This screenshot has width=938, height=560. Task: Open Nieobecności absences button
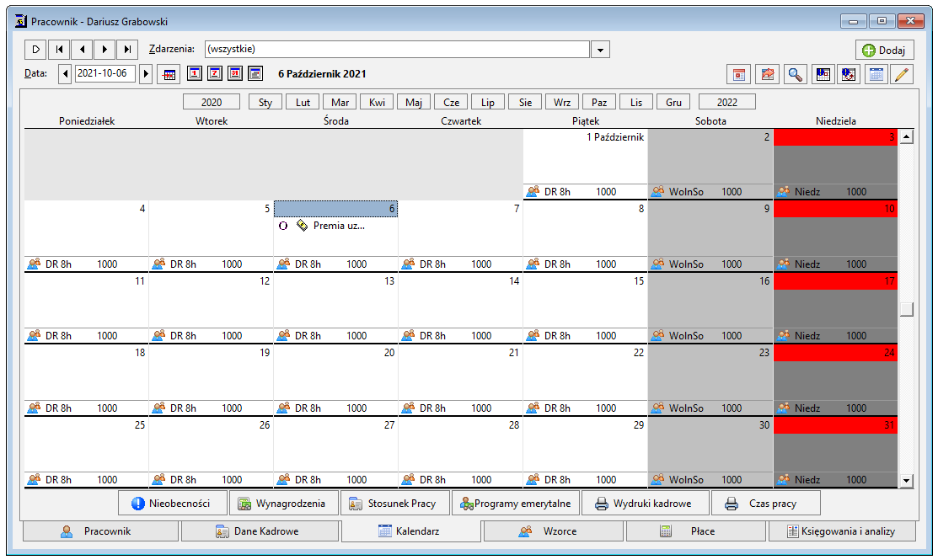tap(173, 504)
